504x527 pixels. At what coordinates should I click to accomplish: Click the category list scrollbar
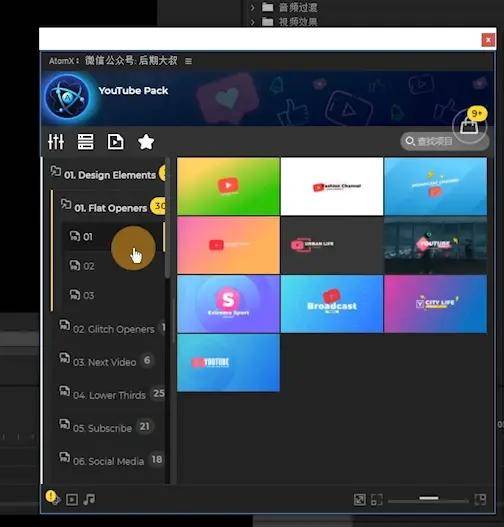167,218
